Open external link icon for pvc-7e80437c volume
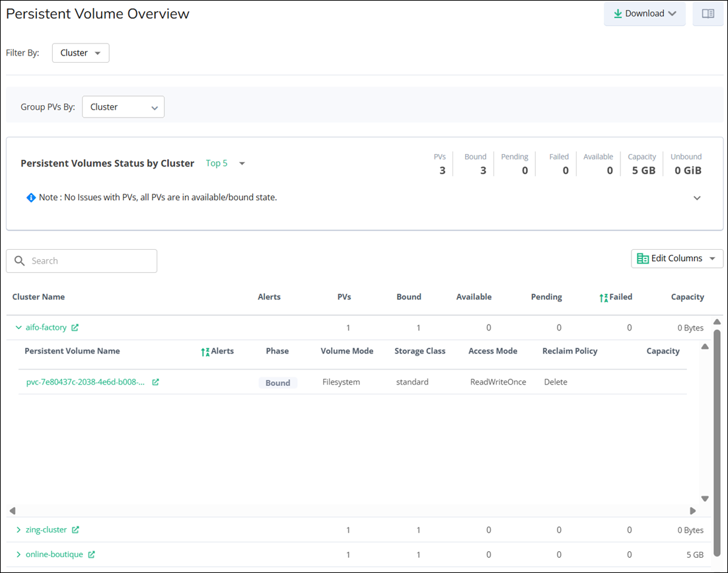Image resolution: width=728 pixels, height=573 pixels. click(x=155, y=382)
